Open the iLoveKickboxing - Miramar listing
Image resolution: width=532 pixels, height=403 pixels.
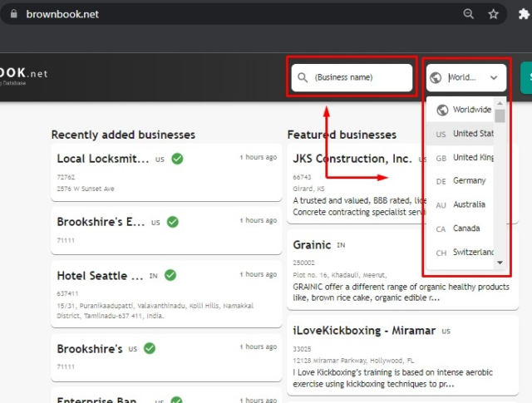(363, 330)
